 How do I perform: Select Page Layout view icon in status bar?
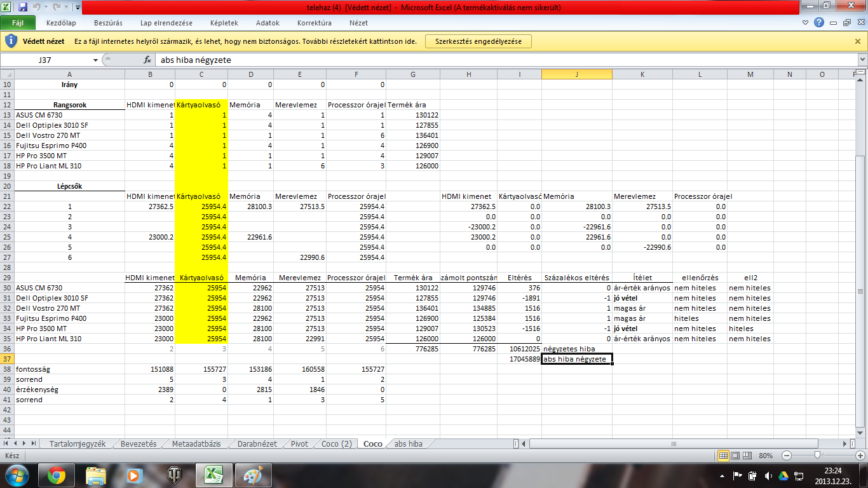click(x=735, y=456)
